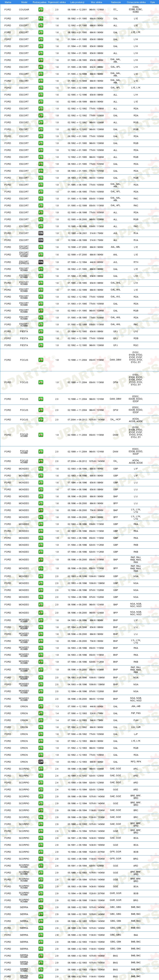Screen dimensions: 159x980
Task: Click the petrol icon in the FIESTA RQC row
Action: (41, 345)
